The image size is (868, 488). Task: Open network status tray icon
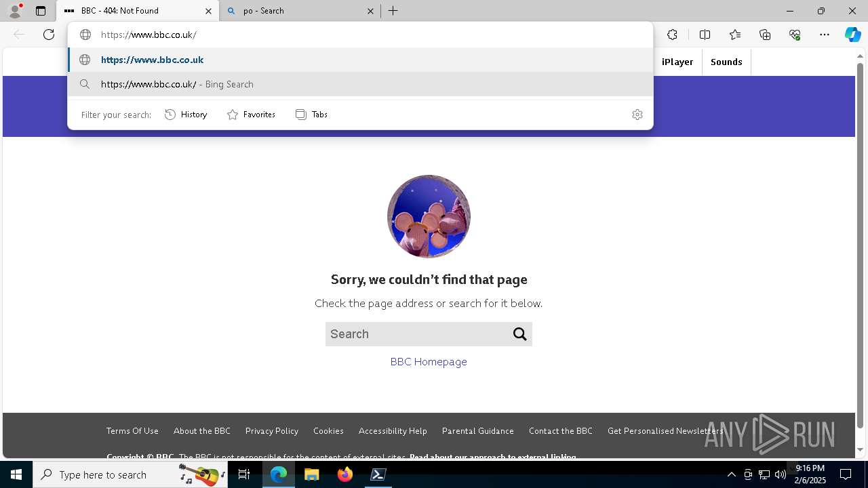[764, 474]
